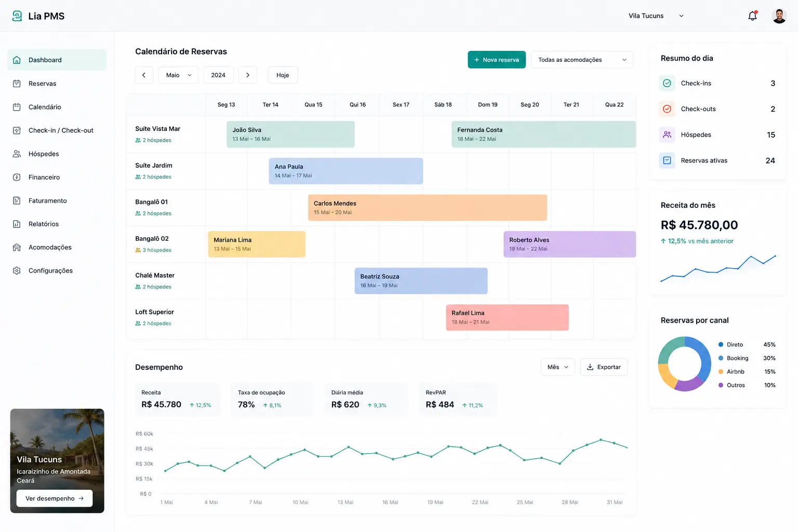Click the Dashboard home icon
798x532 pixels.
[17, 60]
